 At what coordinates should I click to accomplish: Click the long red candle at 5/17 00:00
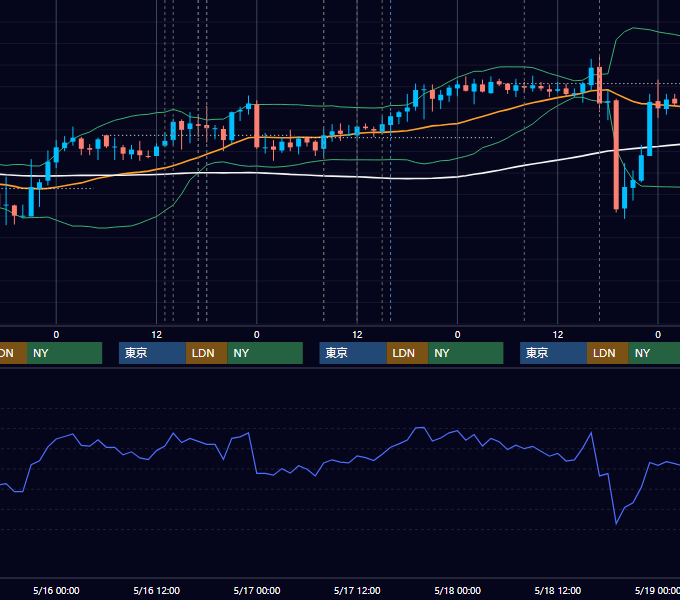[x=257, y=125]
